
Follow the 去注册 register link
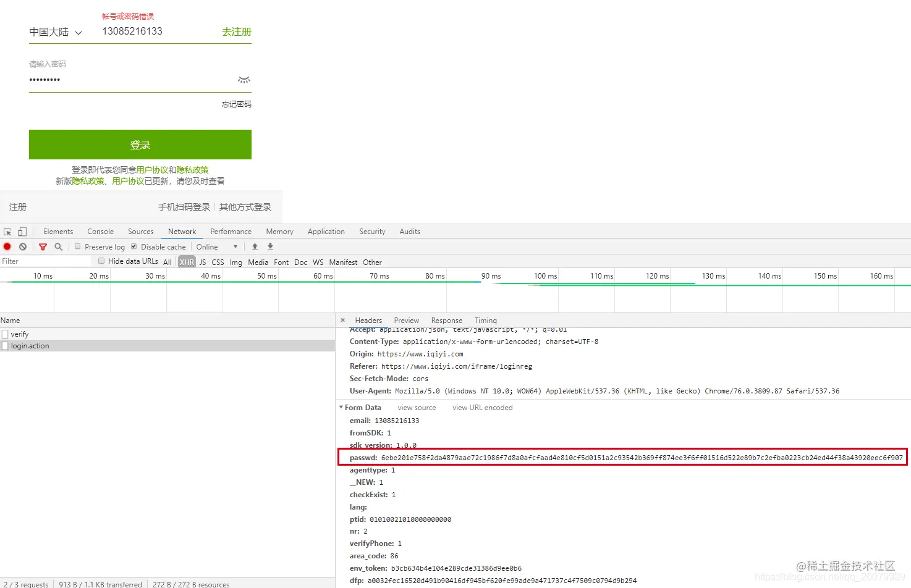point(237,31)
